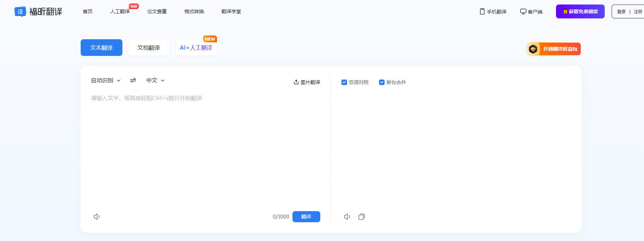Screen dimensions: 644x241
Task: Go to 首页 in the top menu
Action: tap(88, 11)
